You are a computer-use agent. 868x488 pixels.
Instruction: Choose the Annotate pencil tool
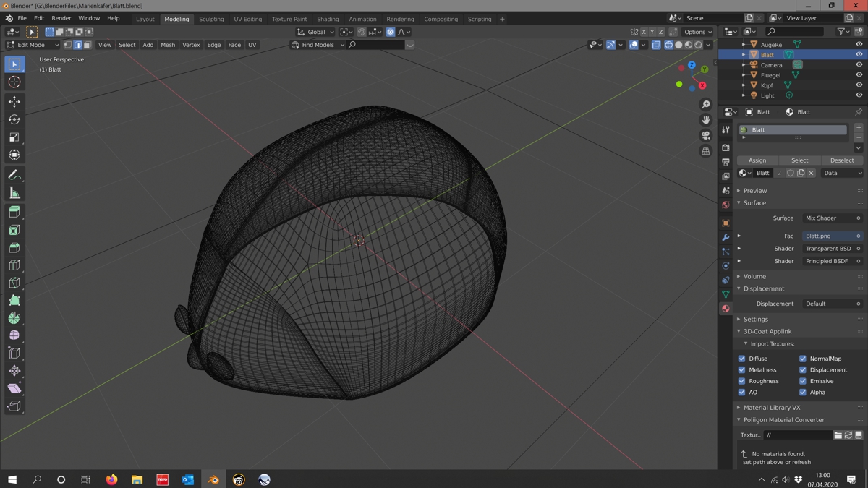(14, 175)
